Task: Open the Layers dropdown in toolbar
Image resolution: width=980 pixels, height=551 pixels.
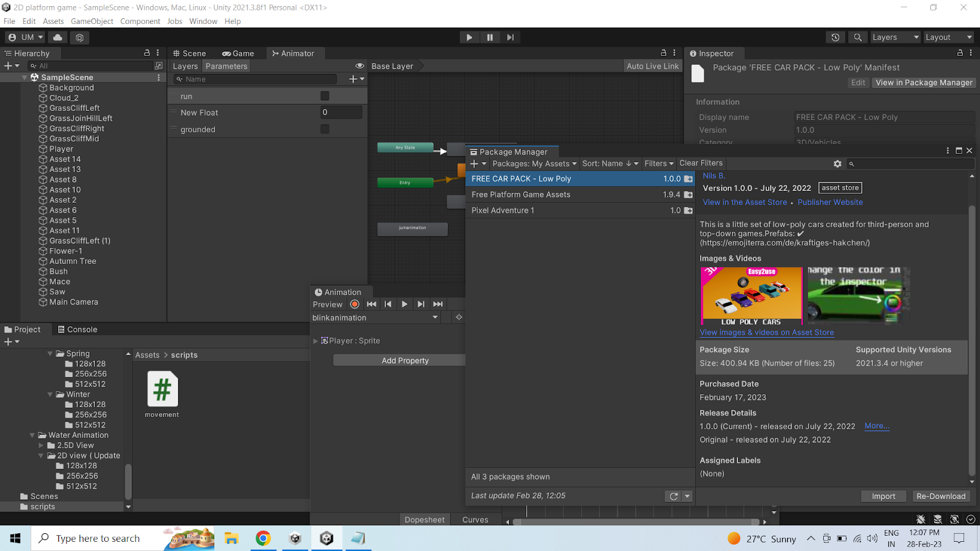Action: pos(895,37)
